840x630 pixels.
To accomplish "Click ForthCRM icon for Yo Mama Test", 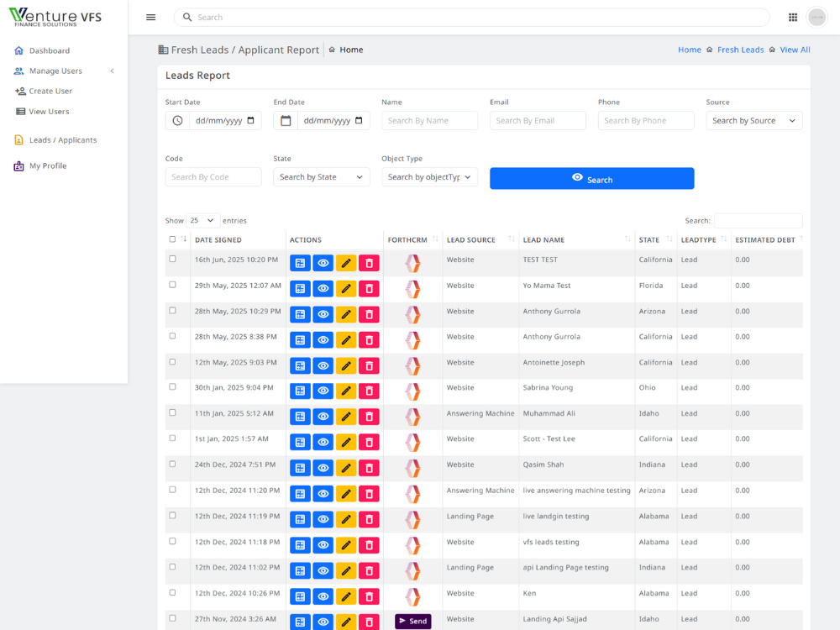I will tap(412, 289).
